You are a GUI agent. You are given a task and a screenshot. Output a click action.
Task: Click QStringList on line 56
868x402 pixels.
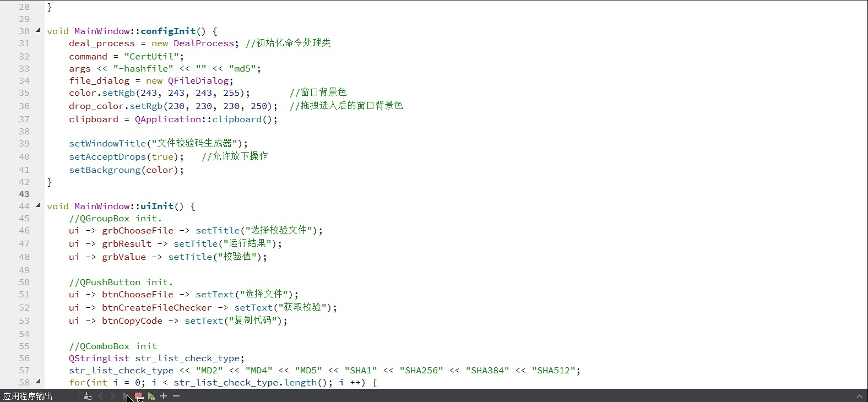click(99, 358)
